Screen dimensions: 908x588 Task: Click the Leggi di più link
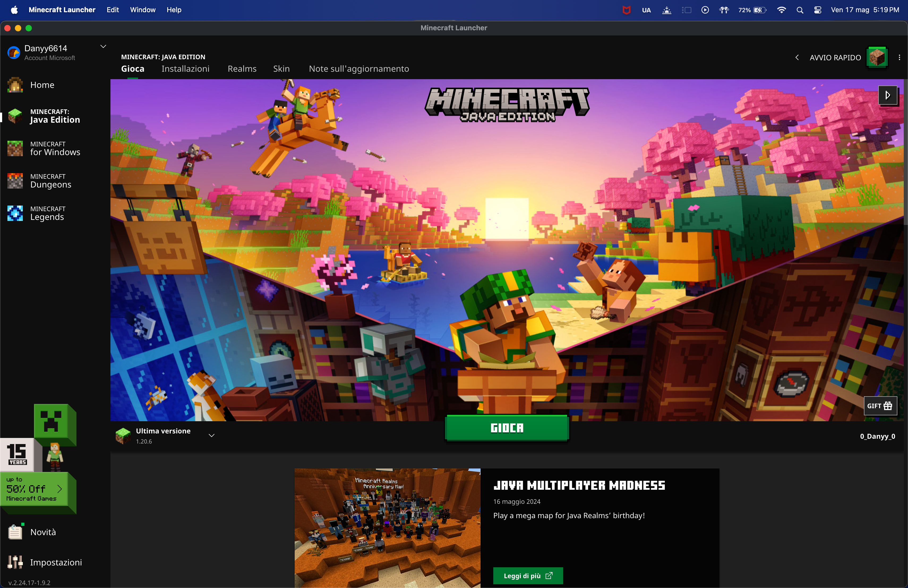point(528,576)
